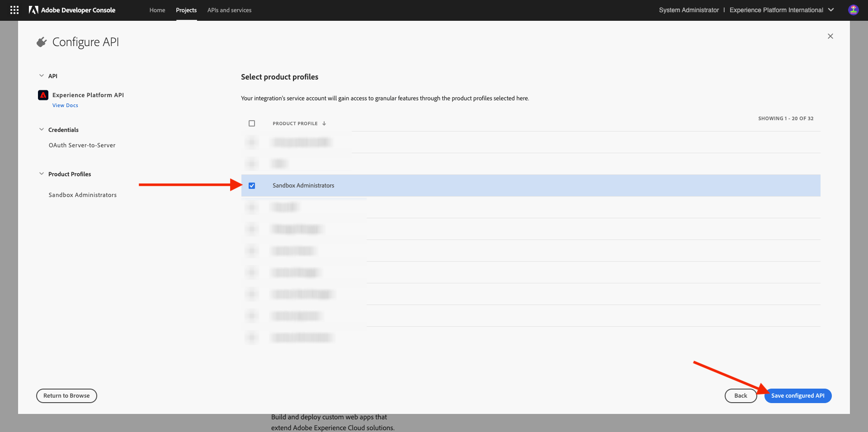Click the Return to Browse button
The image size is (868, 432).
click(x=66, y=395)
